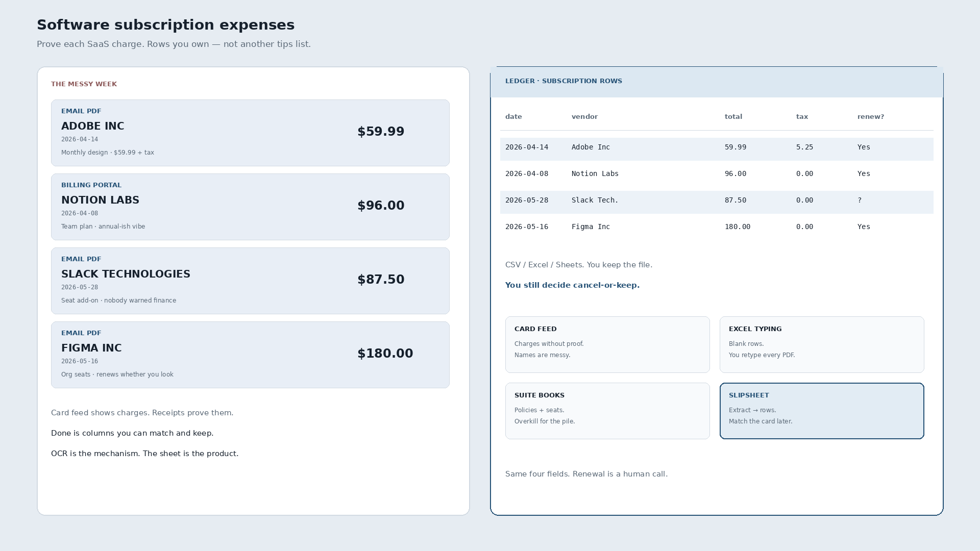Click 'OCR is the mechanism. The sheet is the product.'
Viewport: 980px width, 551px height.
[x=144, y=454]
